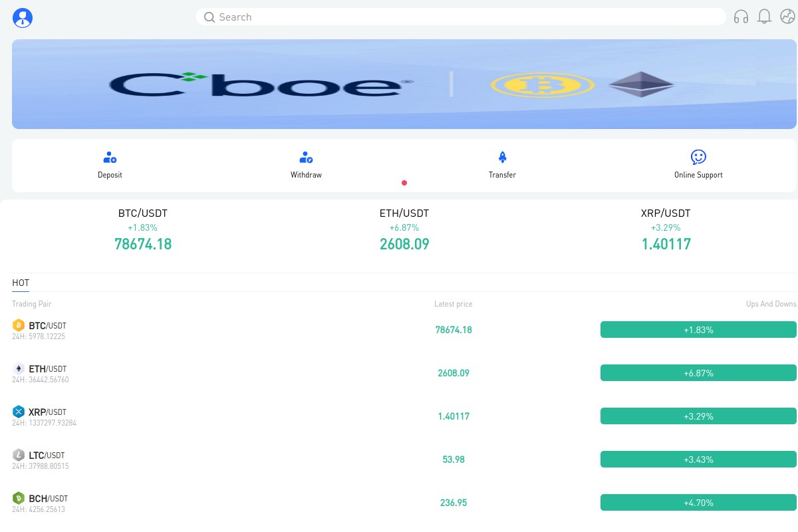Focus the Search input field
This screenshot has height=532, width=798.
pos(461,17)
